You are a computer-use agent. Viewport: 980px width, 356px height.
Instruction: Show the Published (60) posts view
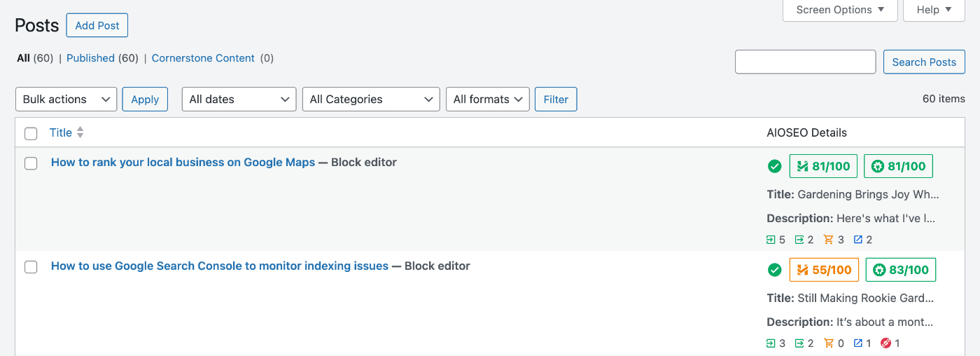(x=102, y=58)
